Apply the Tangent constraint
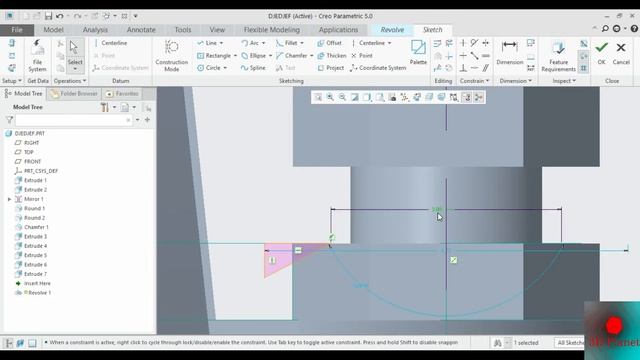This screenshot has width=640, height=360. [474, 43]
